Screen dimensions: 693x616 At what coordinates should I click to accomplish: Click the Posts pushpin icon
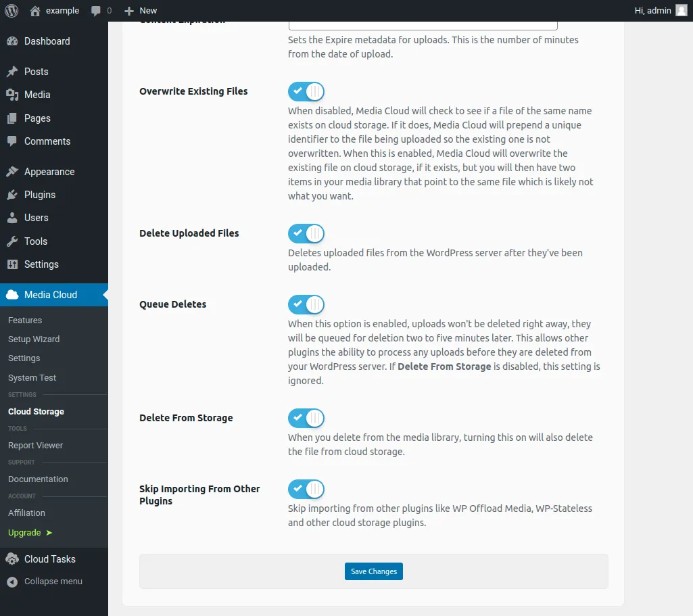click(12, 72)
